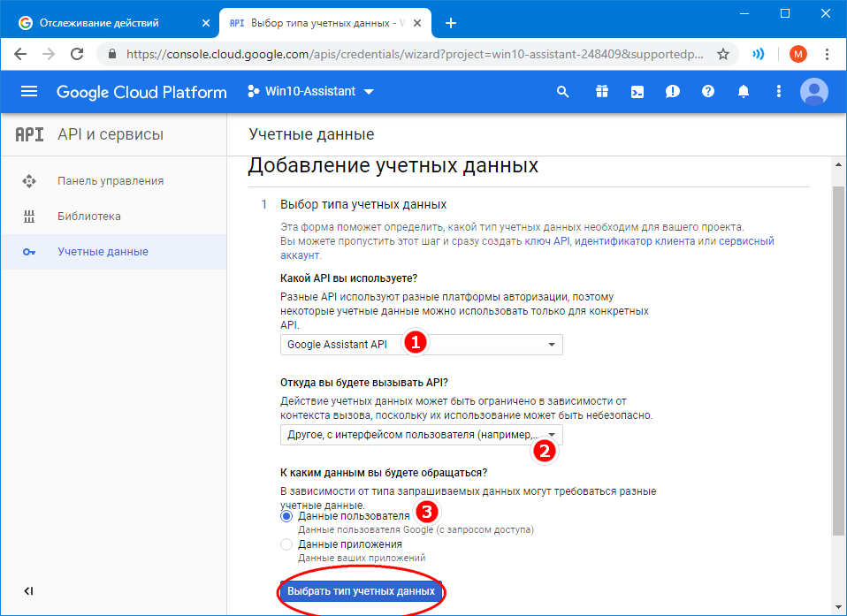Open the hamburger navigation menu
The width and height of the screenshot is (847, 616).
(x=29, y=92)
